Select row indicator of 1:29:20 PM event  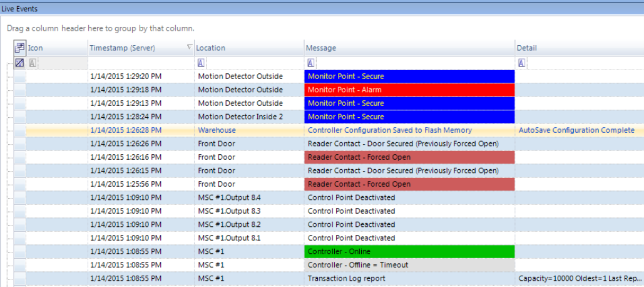click(19, 76)
